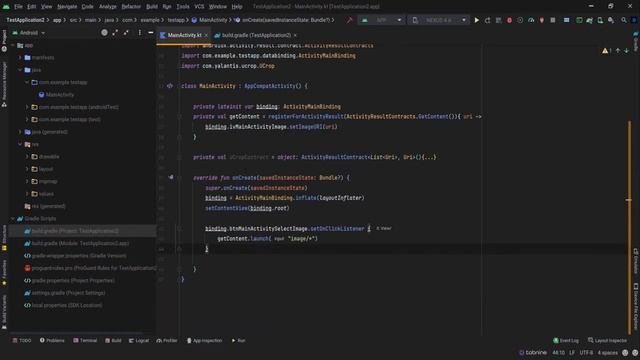Hide the Project panel with minus icon
Screen dimensions: 640x360
tap(151, 33)
